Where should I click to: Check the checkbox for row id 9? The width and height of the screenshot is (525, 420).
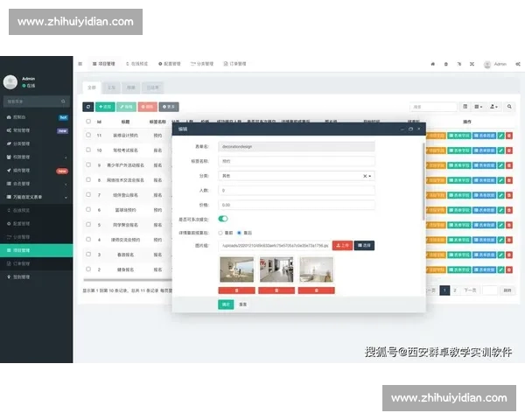(x=88, y=164)
